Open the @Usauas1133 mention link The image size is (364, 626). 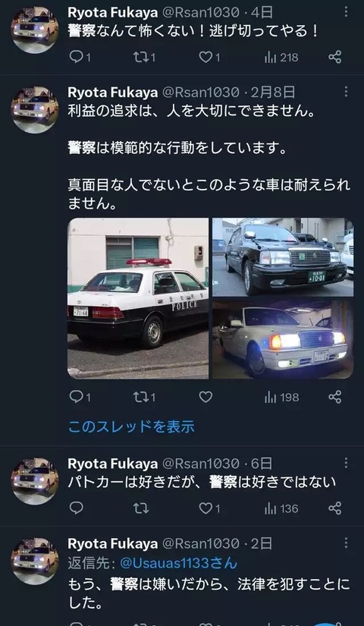pyautogui.click(x=178, y=563)
